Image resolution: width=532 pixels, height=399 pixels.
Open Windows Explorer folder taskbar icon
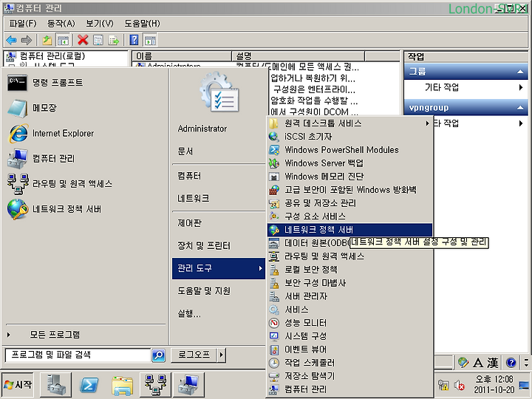tap(122, 386)
